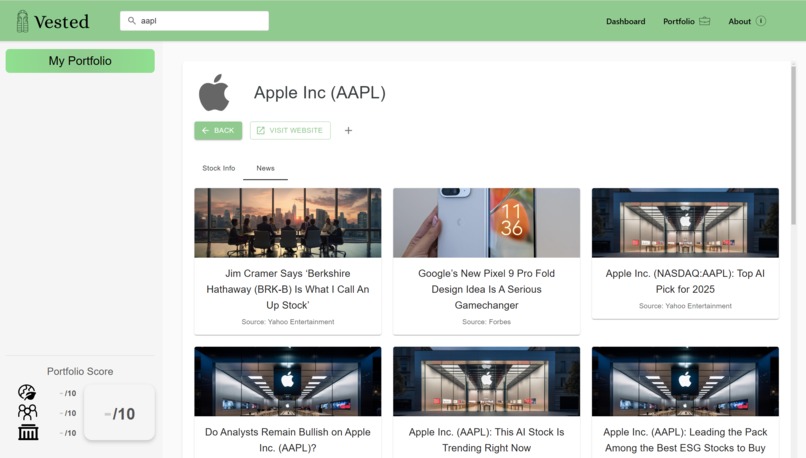Open the Top AI Pick article image
806x458 pixels.
click(685, 223)
